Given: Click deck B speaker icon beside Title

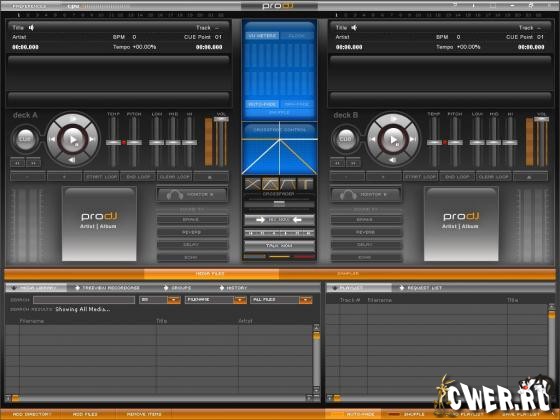Looking at the screenshot, I should [x=354, y=28].
